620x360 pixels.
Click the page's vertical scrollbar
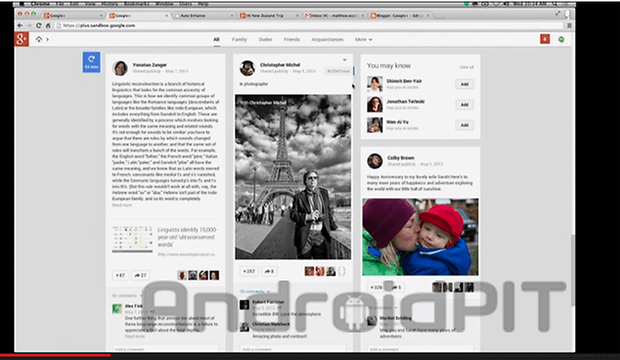(573, 270)
